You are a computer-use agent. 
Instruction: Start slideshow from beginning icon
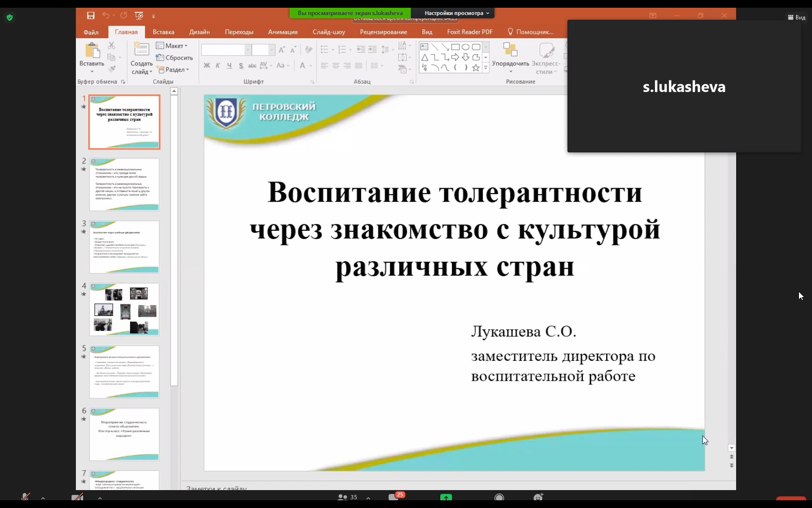tap(139, 15)
